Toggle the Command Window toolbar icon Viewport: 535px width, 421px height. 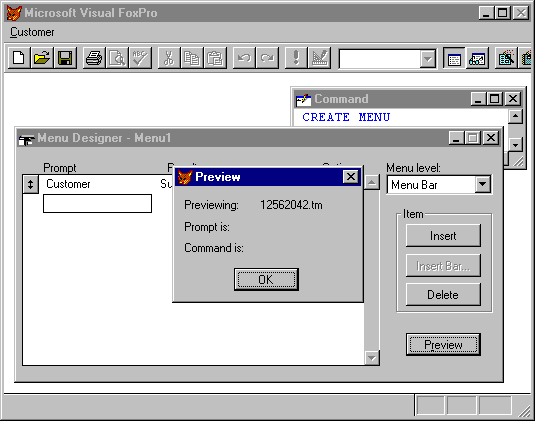[454, 58]
